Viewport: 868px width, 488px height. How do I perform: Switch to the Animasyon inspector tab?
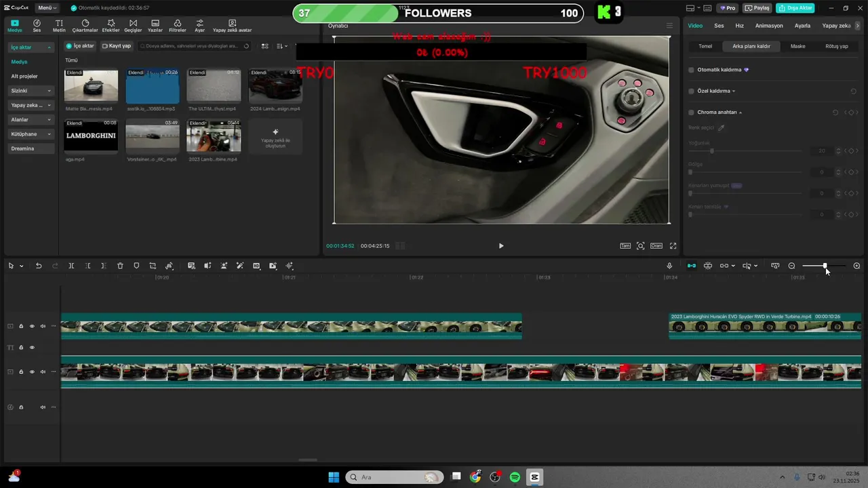click(x=769, y=26)
